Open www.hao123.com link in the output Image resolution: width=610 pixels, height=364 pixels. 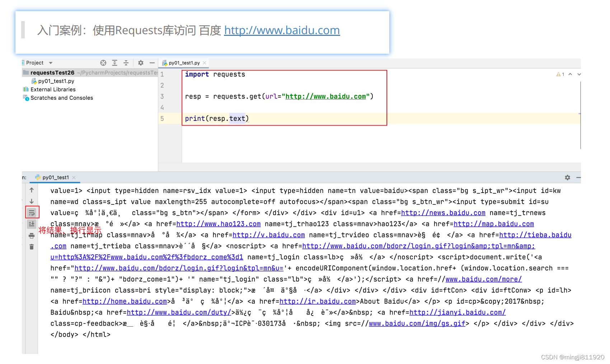[219, 224]
